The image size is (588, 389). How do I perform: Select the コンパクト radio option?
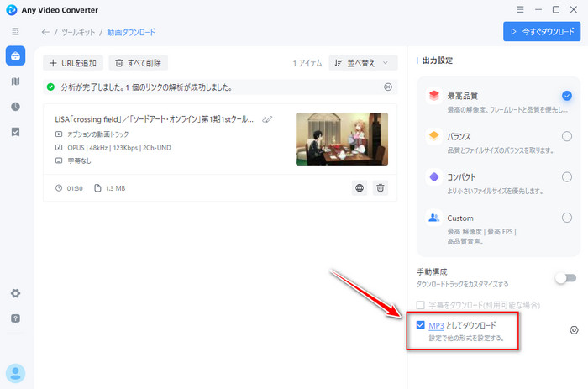(567, 176)
